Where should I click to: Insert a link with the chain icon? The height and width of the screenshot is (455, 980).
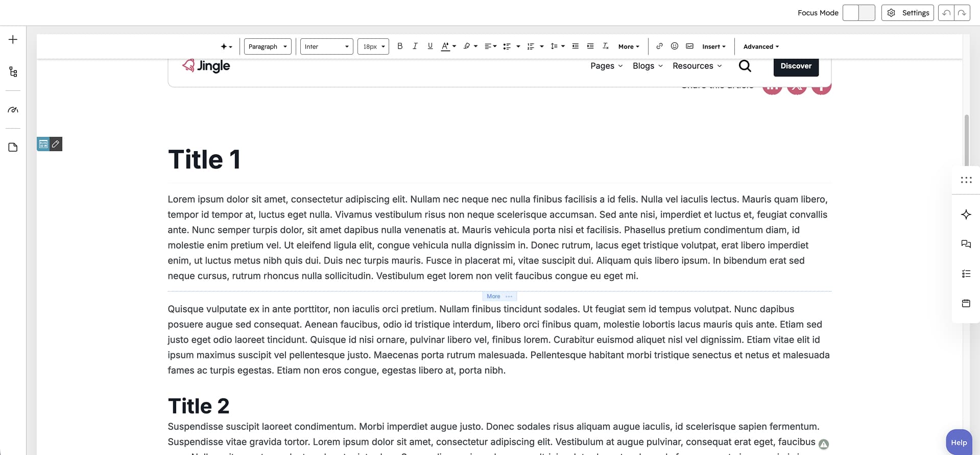pyautogui.click(x=659, y=46)
